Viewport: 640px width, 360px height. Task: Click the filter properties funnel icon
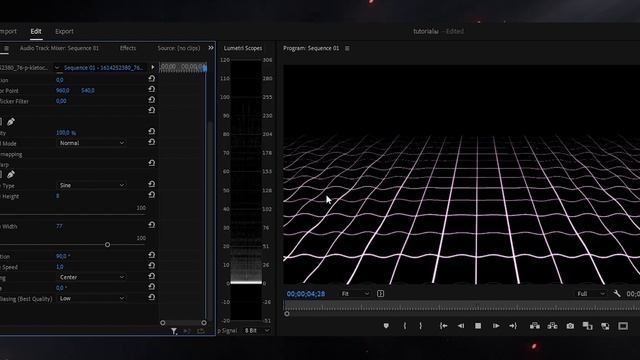coord(174,331)
